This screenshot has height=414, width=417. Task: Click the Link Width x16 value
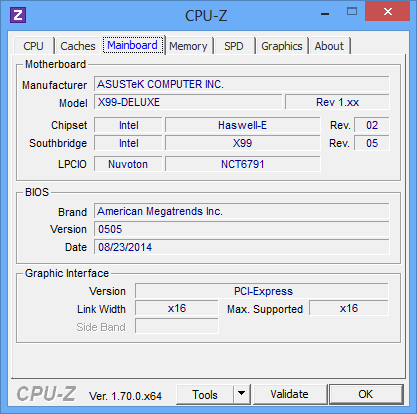pos(177,309)
